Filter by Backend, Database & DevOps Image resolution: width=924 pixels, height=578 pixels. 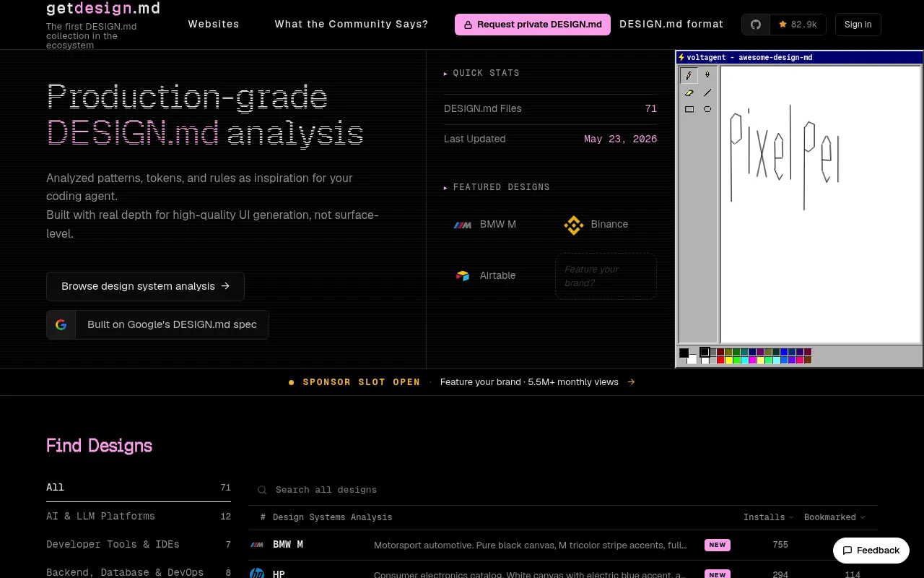[x=139, y=572]
